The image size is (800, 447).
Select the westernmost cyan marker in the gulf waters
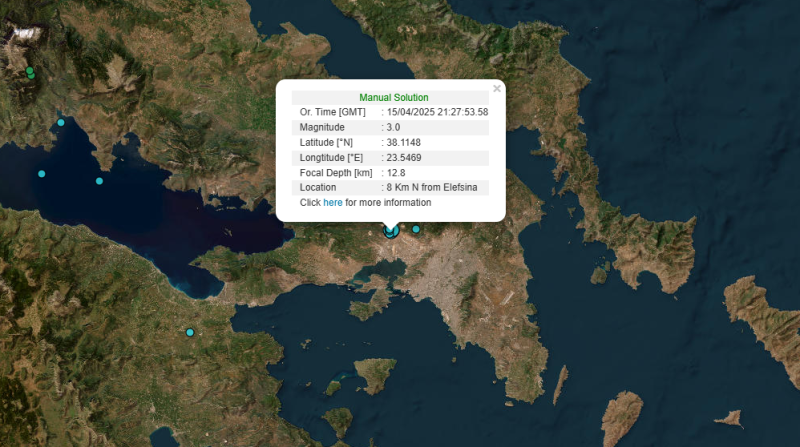[x=41, y=174]
